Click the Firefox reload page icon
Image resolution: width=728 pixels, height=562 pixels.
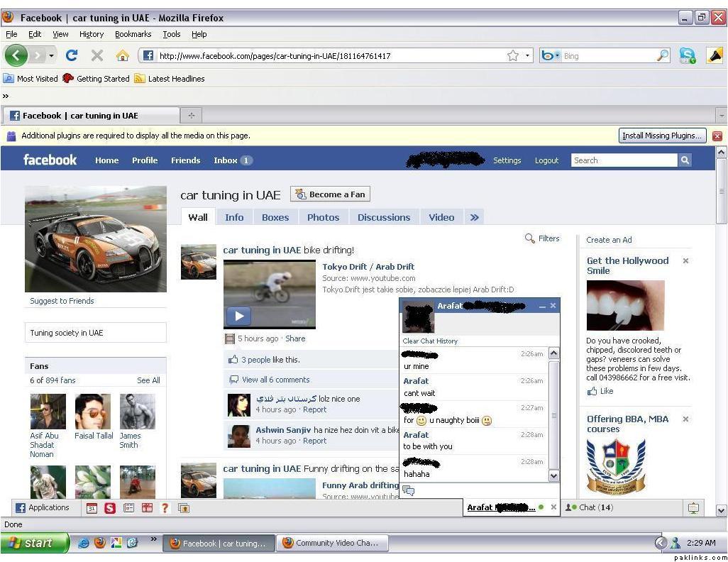[72, 55]
